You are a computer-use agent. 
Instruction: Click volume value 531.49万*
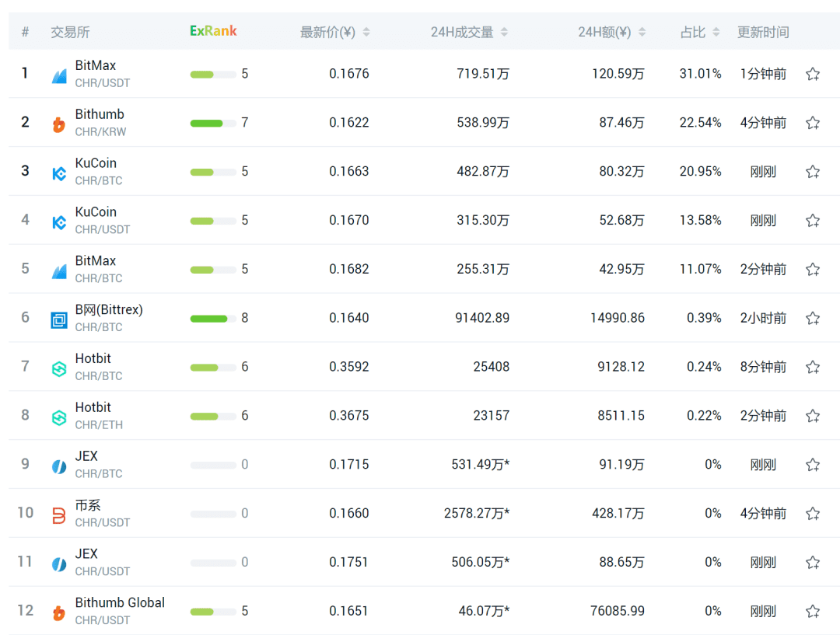[x=481, y=464]
